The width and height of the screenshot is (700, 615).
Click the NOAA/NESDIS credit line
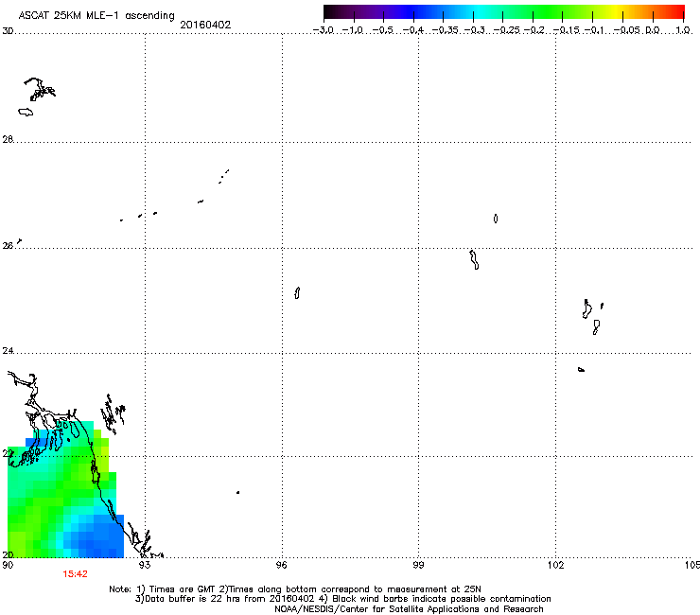409,609
